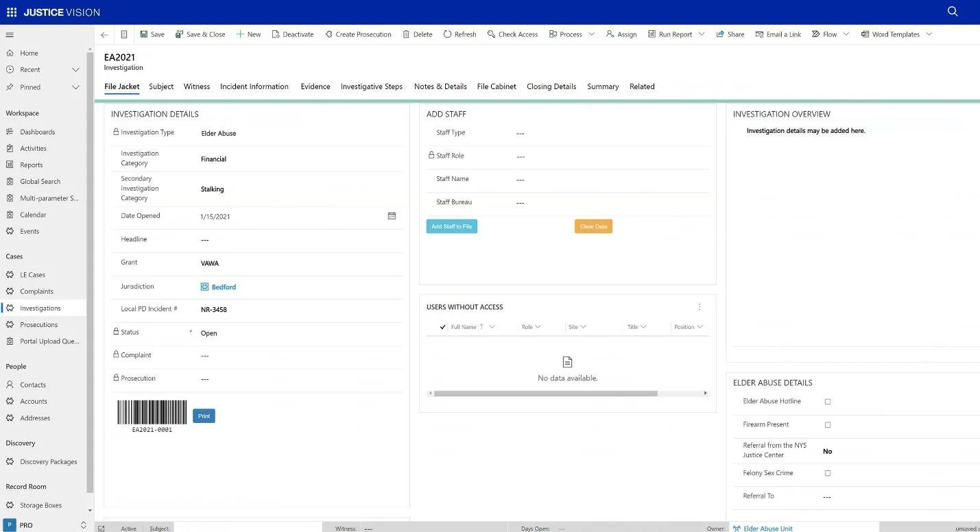Click the search magnifier icon
This screenshot has height=532, width=980.
(953, 12)
